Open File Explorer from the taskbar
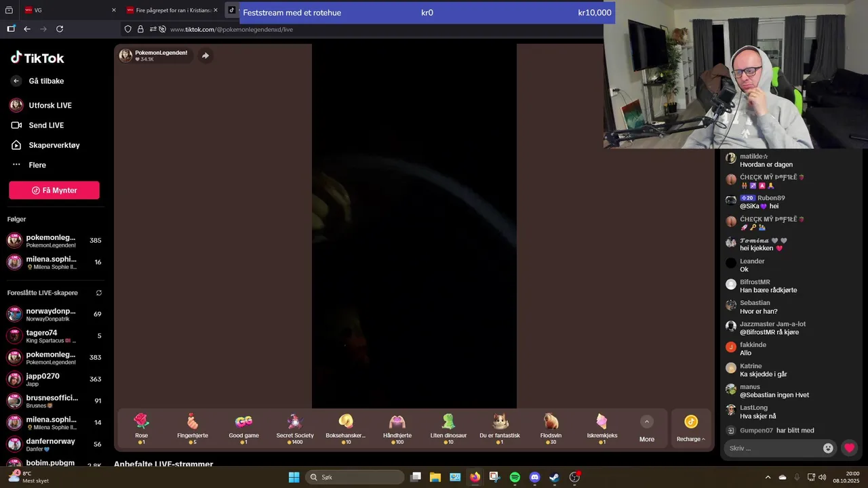868x488 pixels. 435,477
